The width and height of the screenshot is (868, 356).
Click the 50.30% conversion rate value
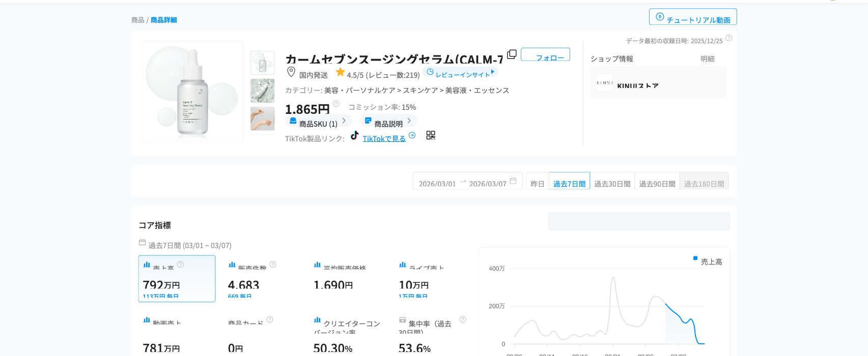(x=333, y=349)
